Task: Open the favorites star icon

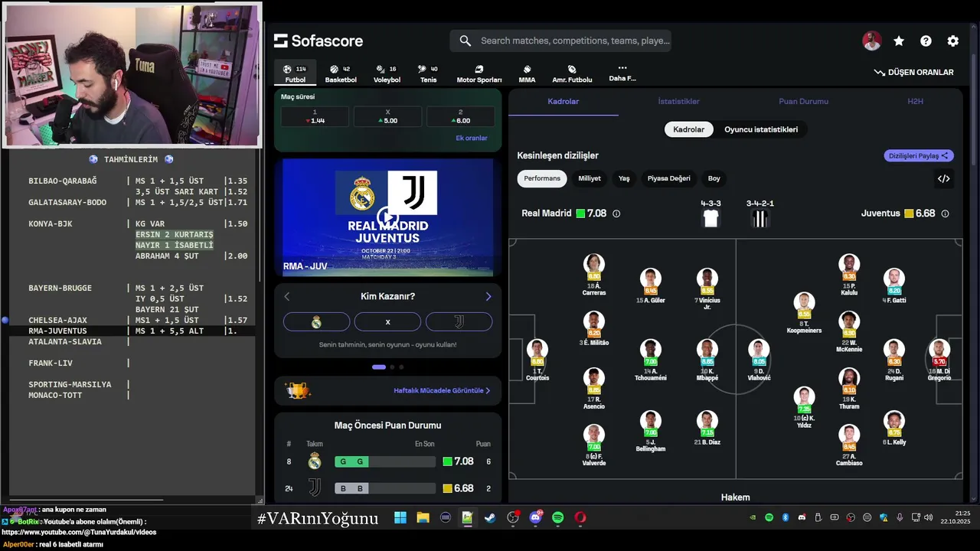Action: click(x=899, y=41)
